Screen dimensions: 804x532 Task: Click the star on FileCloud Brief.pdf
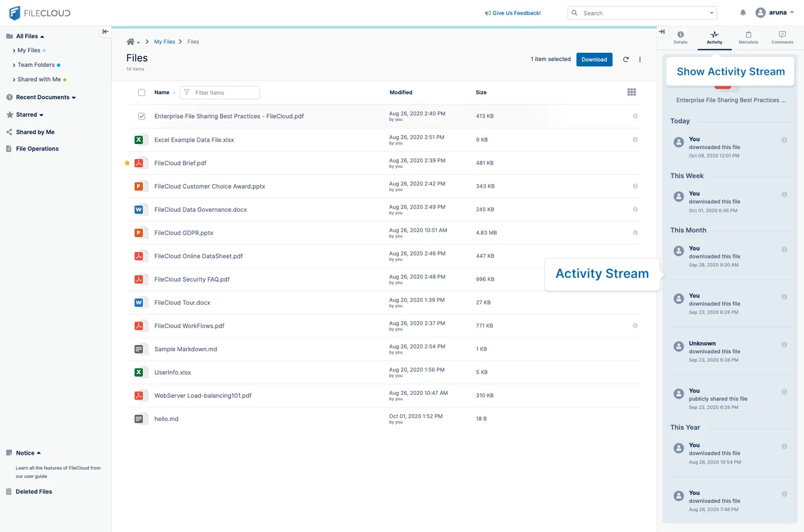tap(127, 163)
